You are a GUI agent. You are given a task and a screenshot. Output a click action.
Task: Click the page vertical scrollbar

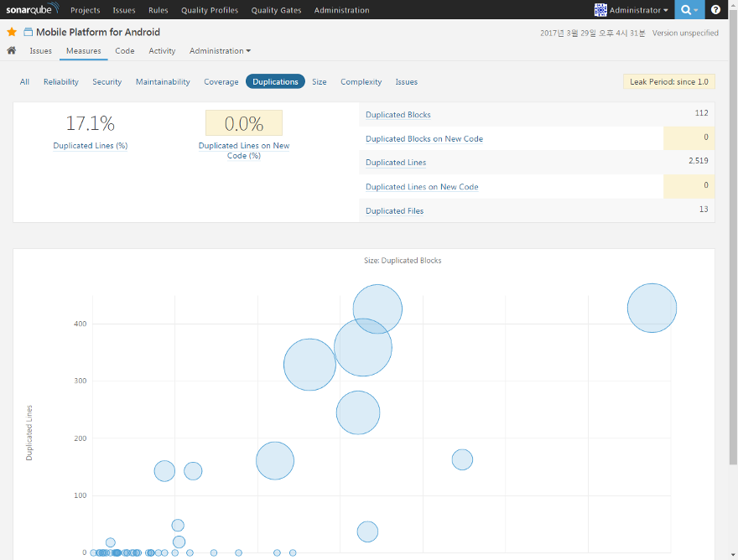[733, 236]
